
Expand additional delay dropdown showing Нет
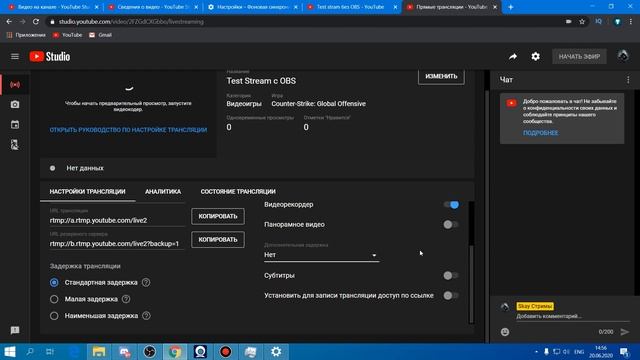tap(321, 255)
